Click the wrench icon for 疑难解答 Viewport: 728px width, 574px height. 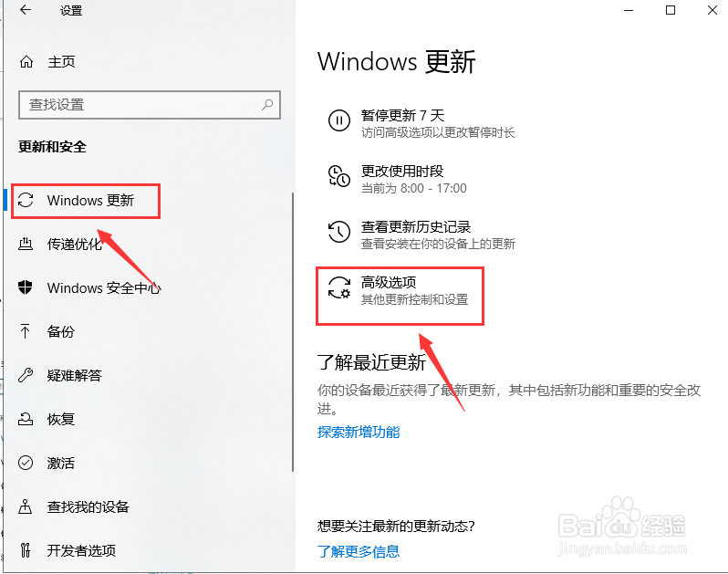pos(25,375)
